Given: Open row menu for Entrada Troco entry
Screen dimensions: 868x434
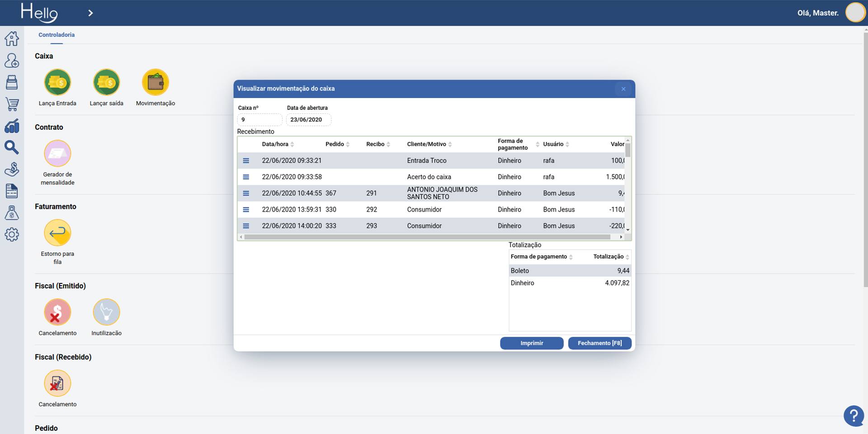Looking at the screenshot, I should (x=246, y=160).
